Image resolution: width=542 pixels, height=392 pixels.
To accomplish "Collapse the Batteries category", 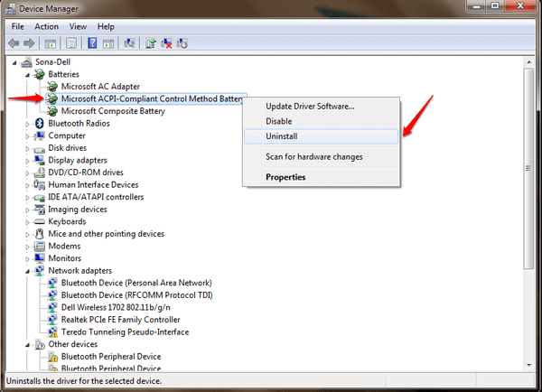I will tap(28, 74).
